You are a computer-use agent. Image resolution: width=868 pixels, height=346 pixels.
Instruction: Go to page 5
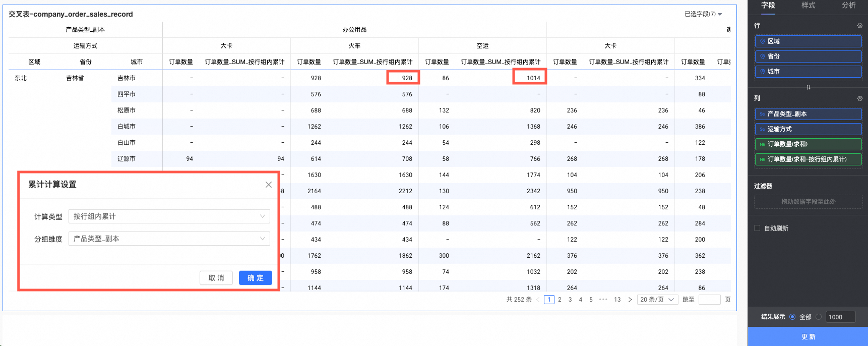pos(591,300)
